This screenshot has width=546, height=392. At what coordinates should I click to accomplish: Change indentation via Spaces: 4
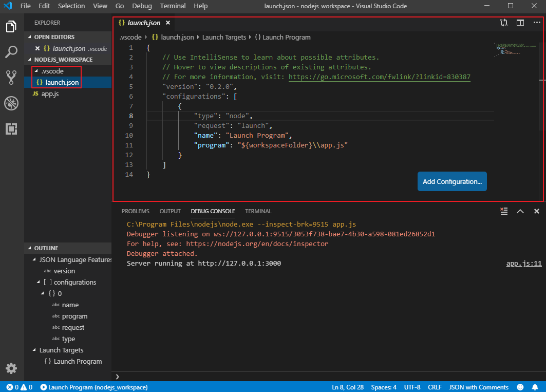click(383, 387)
